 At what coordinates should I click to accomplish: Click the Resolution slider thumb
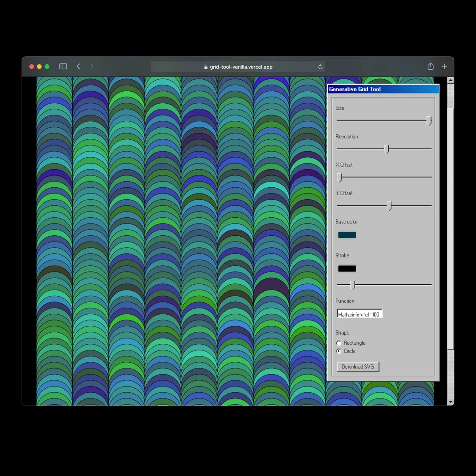[x=386, y=149]
